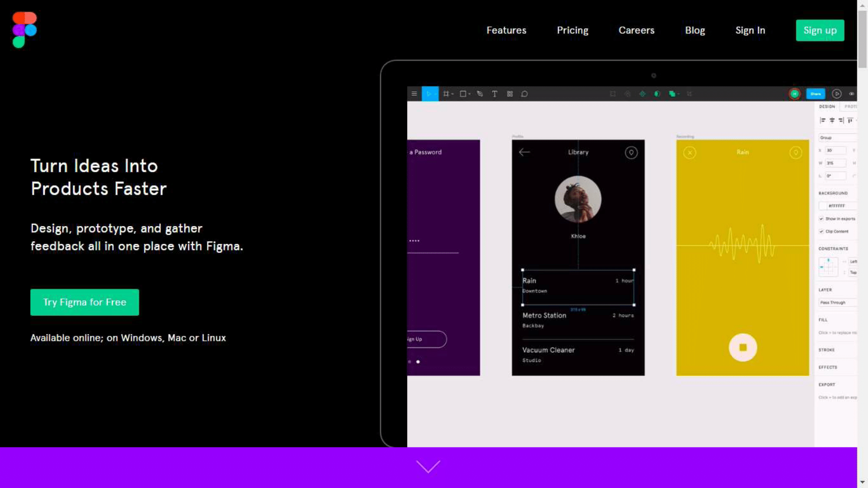
Task: Open the Top vertical constraint dropdown
Action: 853,272
